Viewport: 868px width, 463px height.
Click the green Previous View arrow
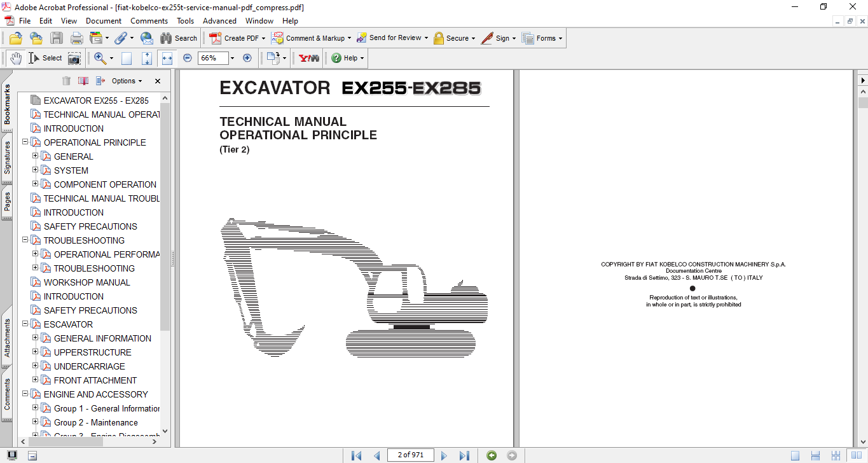point(491,455)
